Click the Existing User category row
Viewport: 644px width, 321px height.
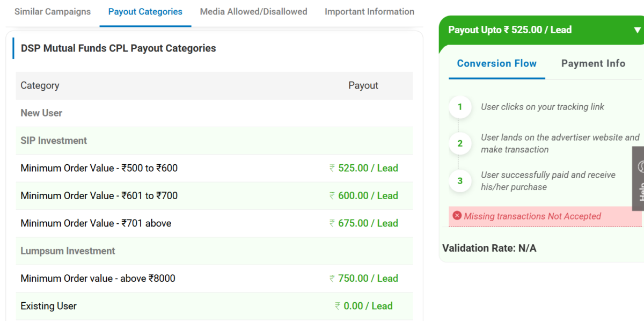pyautogui.click(x=48, y=307)
